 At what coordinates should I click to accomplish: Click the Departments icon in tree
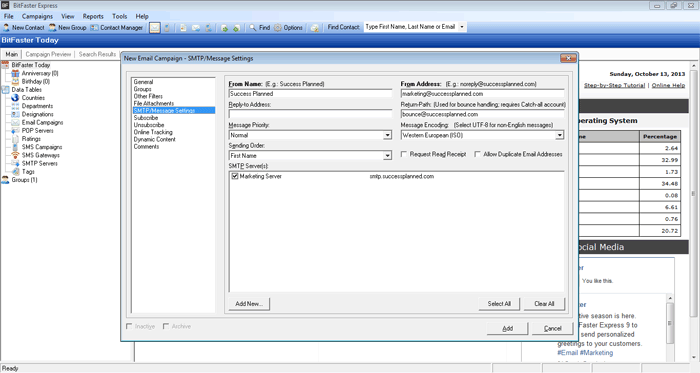click(x=15, y=106)
